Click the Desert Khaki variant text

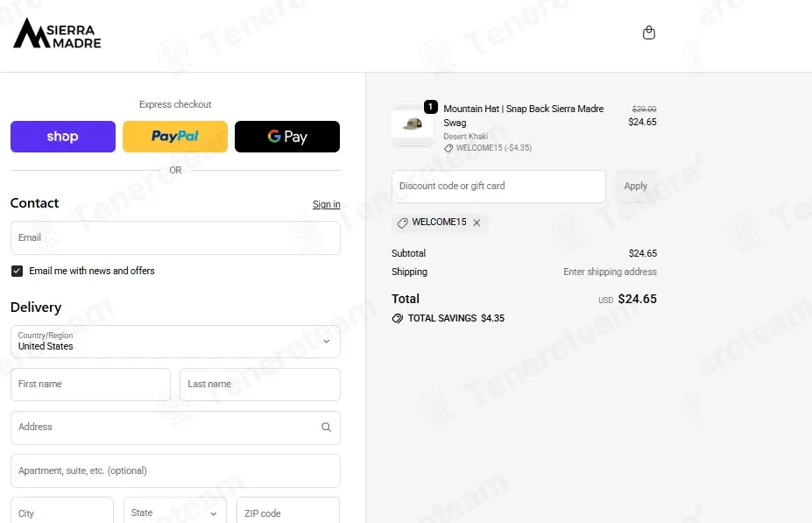465,137
